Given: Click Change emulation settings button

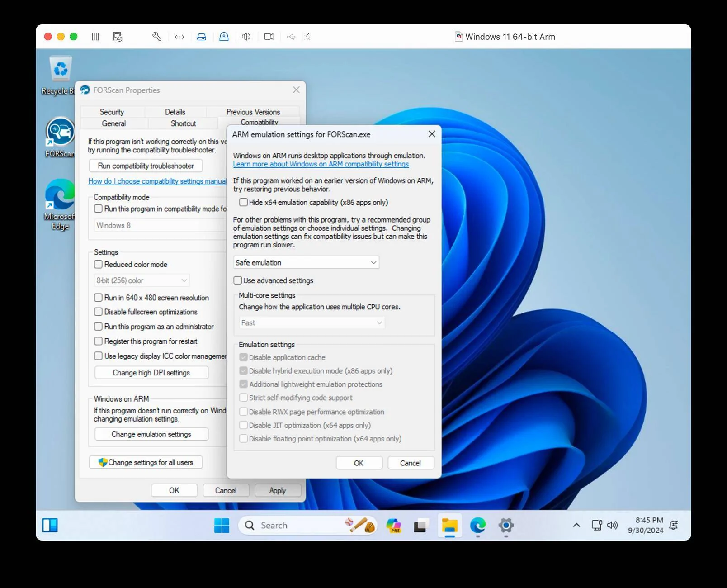Looking at the screenshot, I should click(x=151, y=434).
